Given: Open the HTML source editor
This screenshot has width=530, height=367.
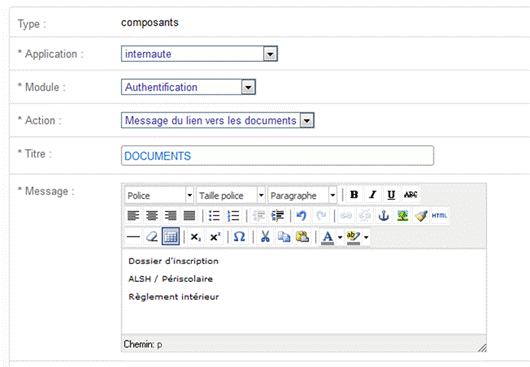Looking at the screenshot, I should point(439,216).
